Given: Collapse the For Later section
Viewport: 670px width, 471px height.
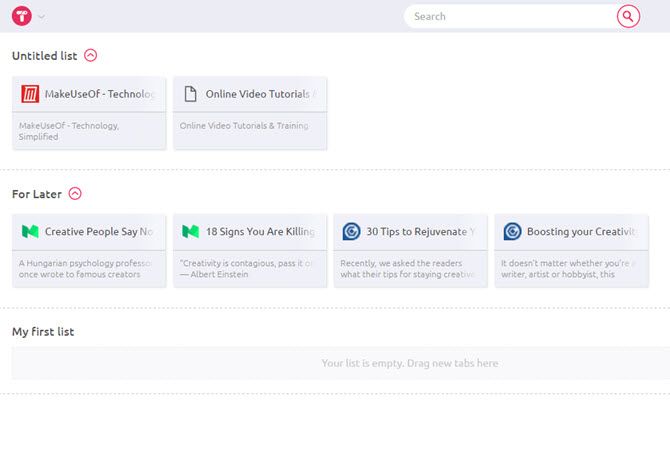Looking at the screenshot, I should pos(75,194).
